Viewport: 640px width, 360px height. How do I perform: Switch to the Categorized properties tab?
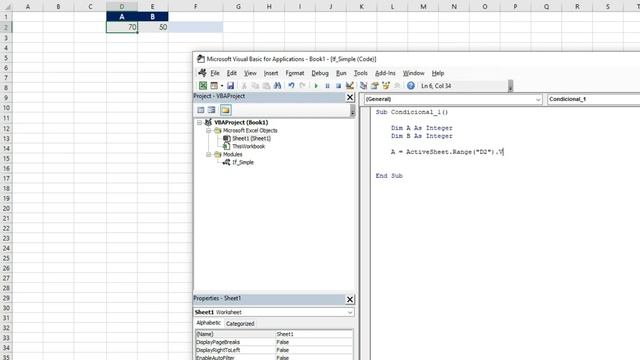pyautogui.click(x=240, y=324)
